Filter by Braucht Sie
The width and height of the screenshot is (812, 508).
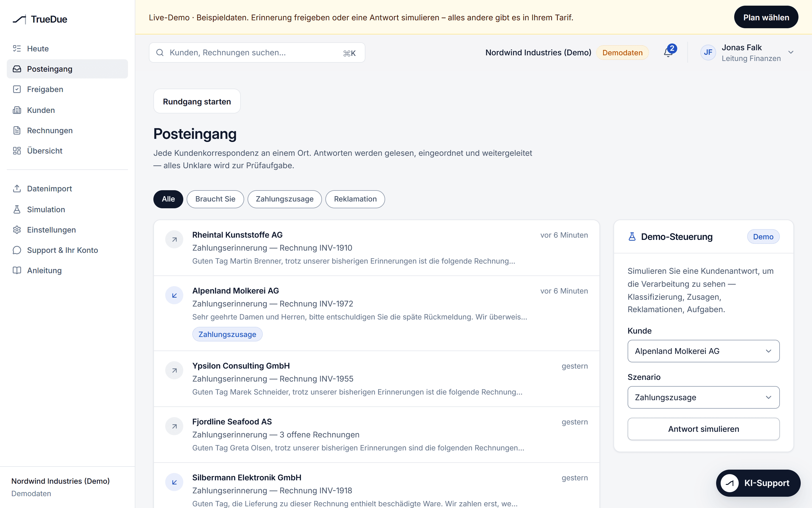[x=215, y=199]
